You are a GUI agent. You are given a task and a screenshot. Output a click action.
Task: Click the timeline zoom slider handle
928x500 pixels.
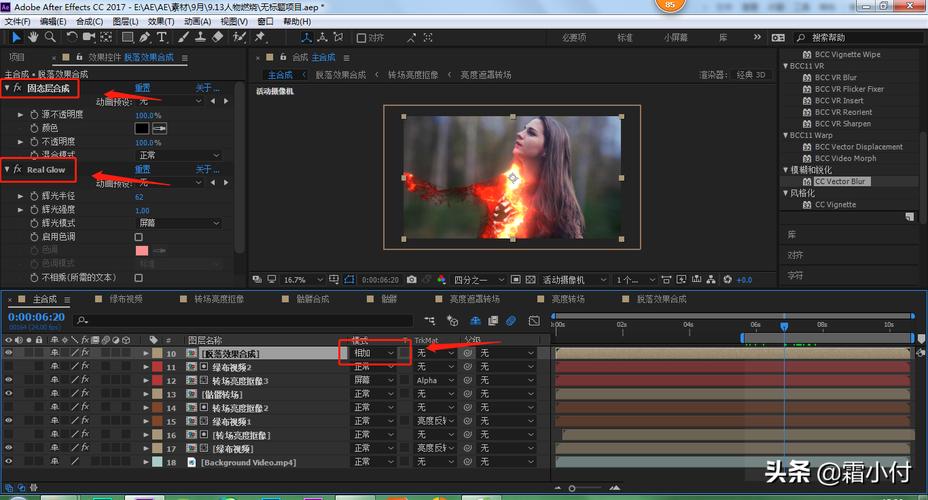point(572,489)
